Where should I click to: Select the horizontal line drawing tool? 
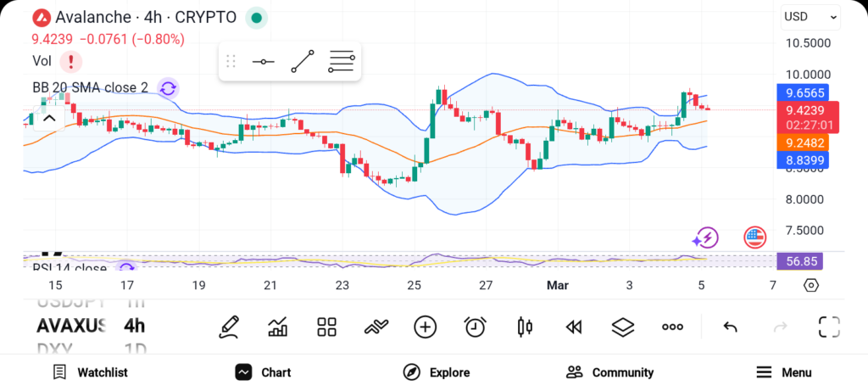263,62
